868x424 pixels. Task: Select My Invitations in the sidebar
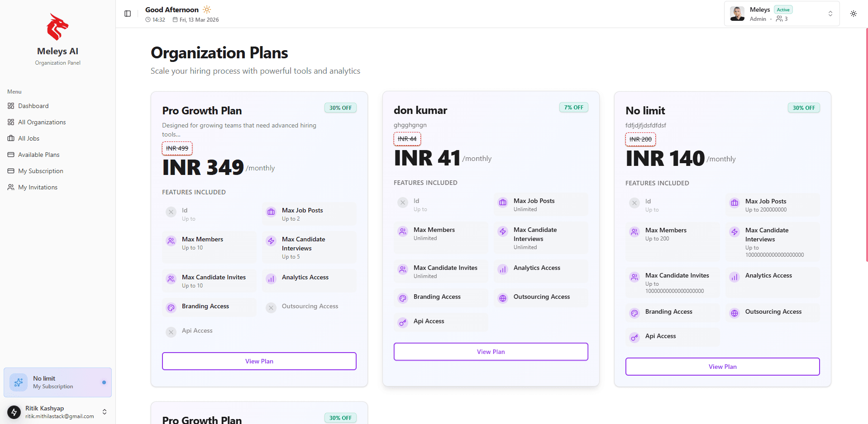tap(38, 187)
